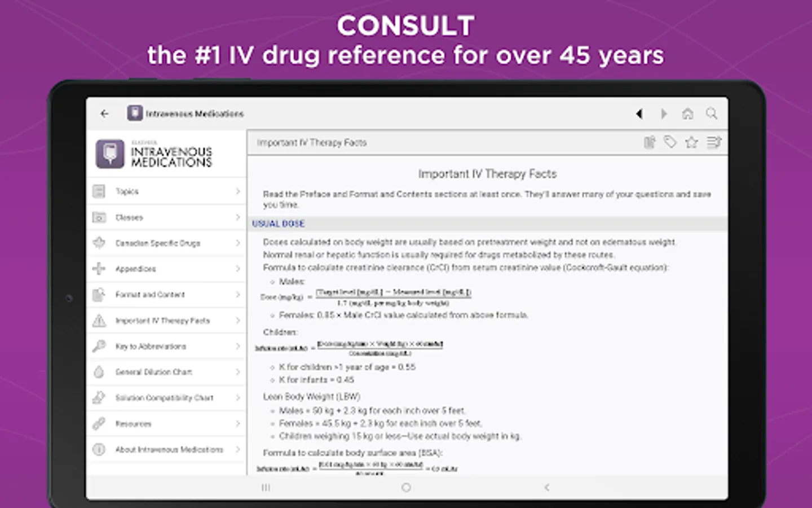Tap Android home circle button

click(x=406, y=487)
